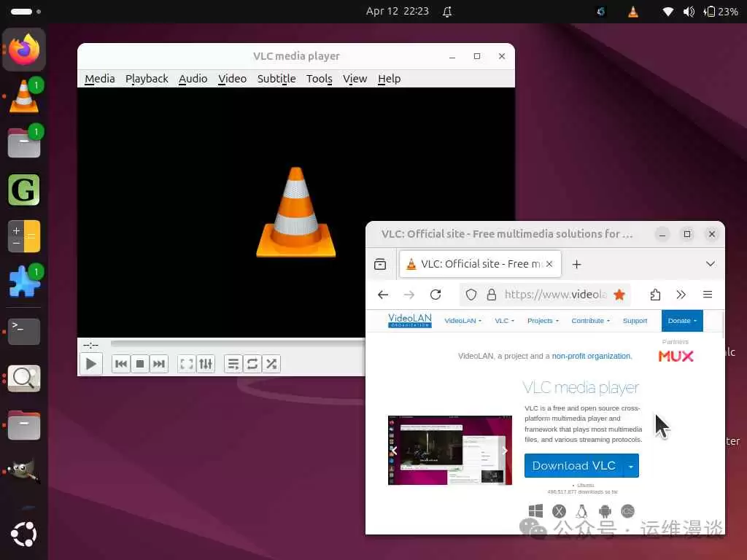This screenshot has width=747, height=560.
Task: Bookmark the page via the star icon
Action: coord(619,295)
